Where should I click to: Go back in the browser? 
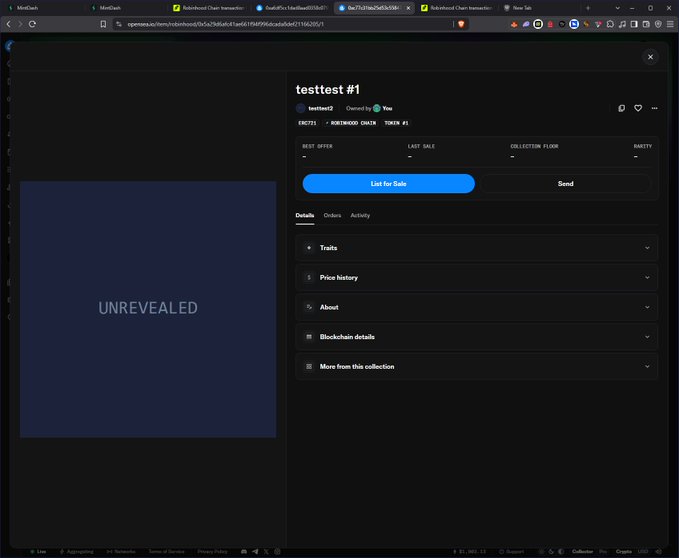click(9, 24)
